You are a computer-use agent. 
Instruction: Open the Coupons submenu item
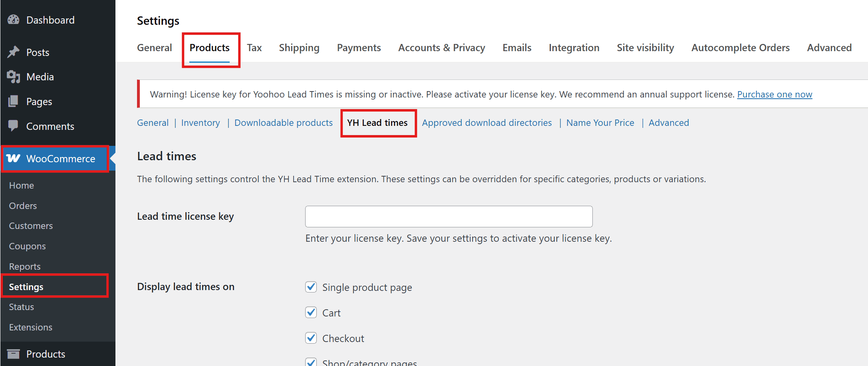coord(28,246)
